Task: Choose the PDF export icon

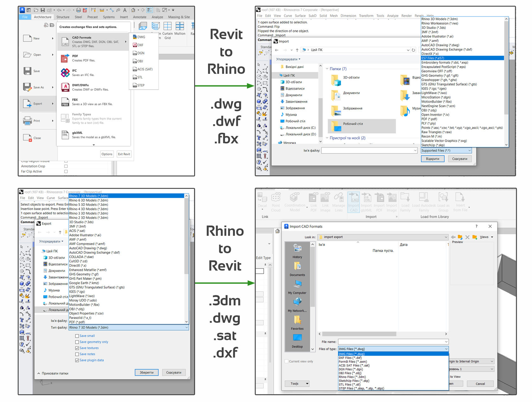Action: [x=65, y=58]
